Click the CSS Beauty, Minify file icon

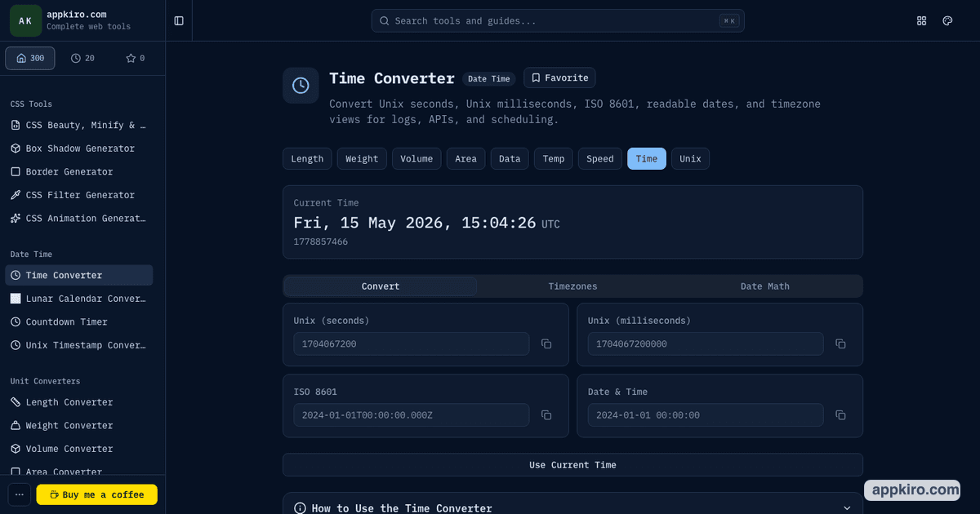click(16, 126)
